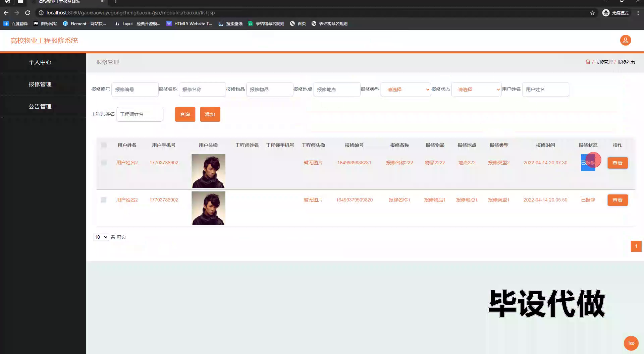The width and height of the screenshot is (644, 354).
Task: Click the user avatar icon in header
Action: 625,40
